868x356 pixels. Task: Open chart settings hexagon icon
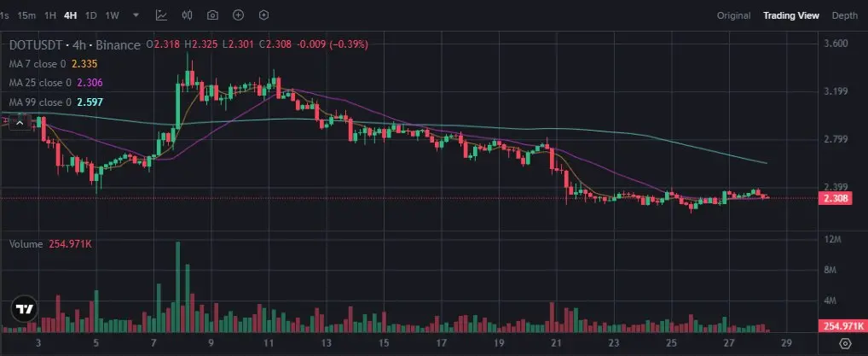click(x=264, y=15)
